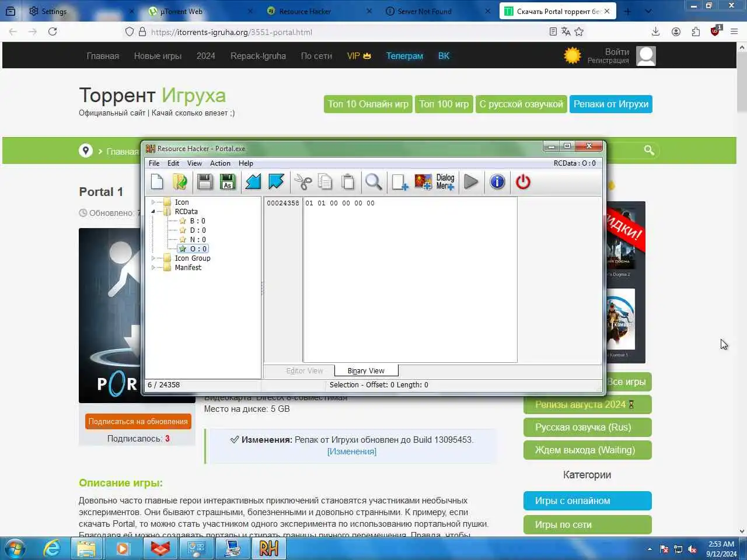Click the Dialog Menu add icon
747x560 pixels.
pos(445,182)
